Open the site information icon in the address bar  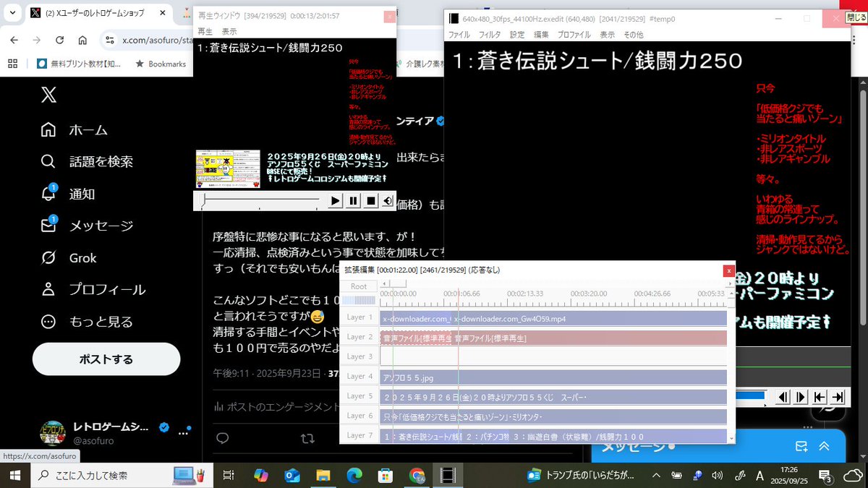(x=109, y=40)
